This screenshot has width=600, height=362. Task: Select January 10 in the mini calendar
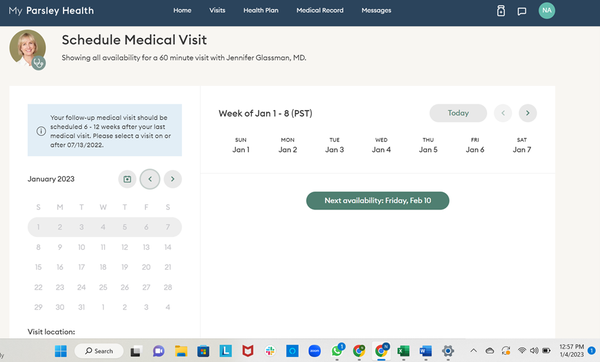(82, 247)
